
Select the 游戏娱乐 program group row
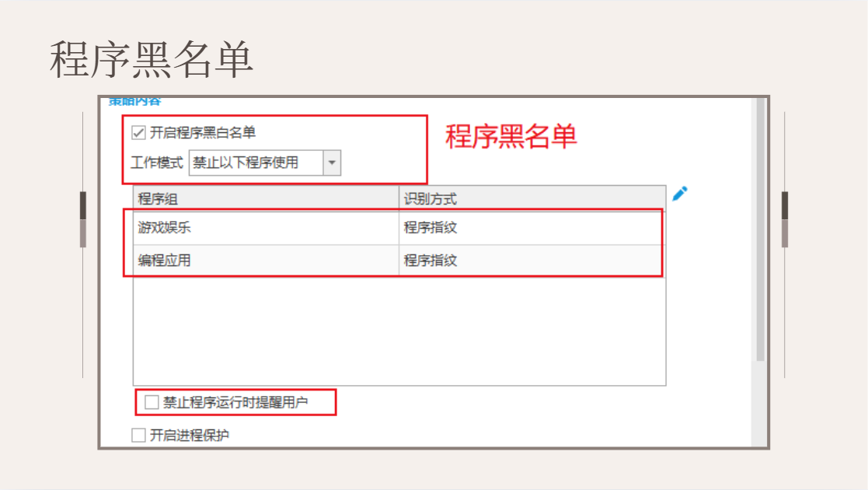point(399,228)
